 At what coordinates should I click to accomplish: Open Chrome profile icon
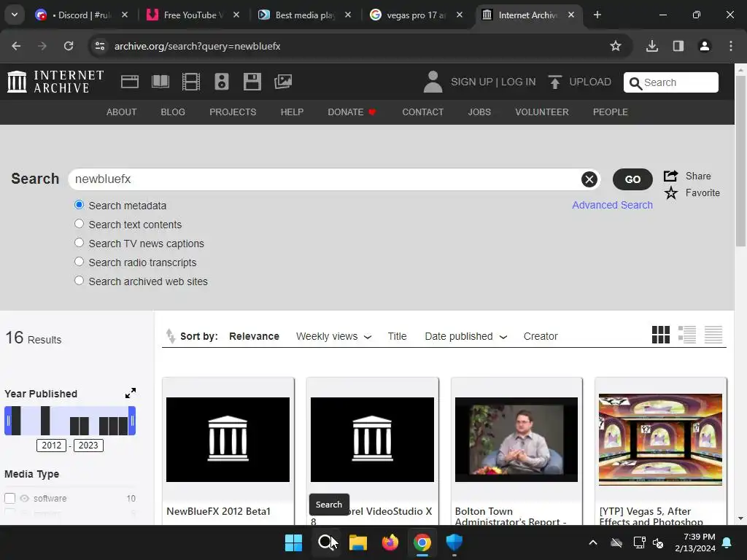pos(705,46)
